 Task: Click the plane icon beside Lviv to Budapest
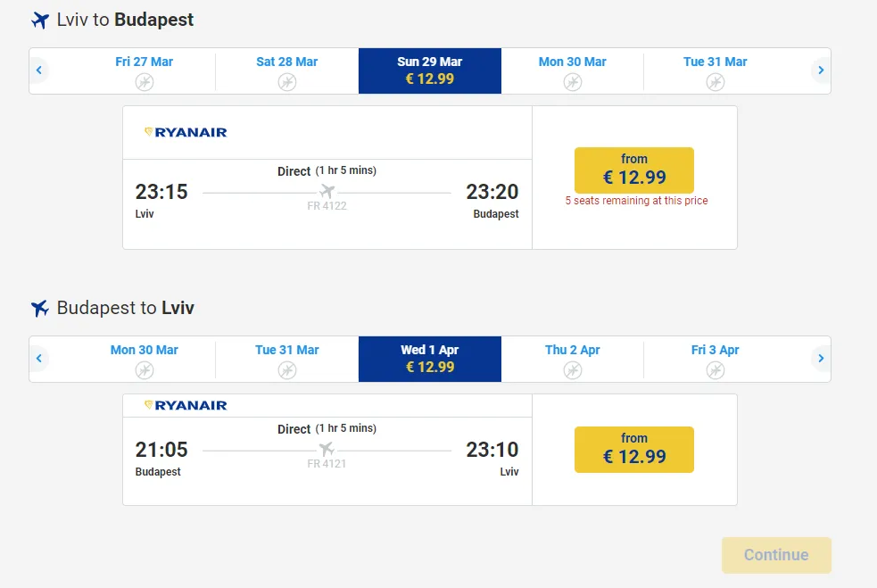pyautogui.click(x=40, y=20)
